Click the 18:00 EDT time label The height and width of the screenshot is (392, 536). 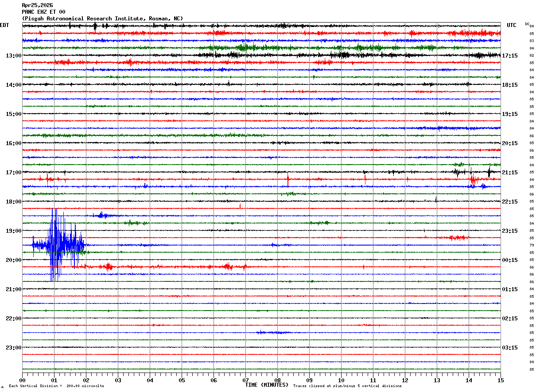pyautogui.click(x=14, y=202)
